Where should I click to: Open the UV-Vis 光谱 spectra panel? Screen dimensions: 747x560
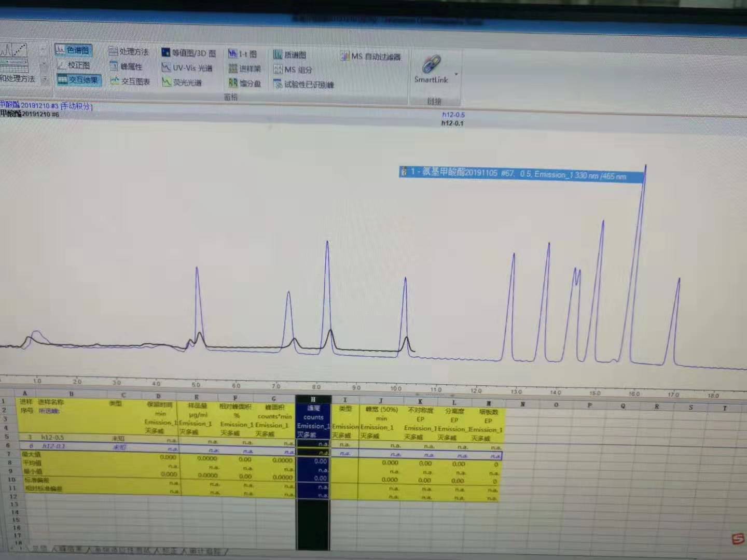pos(187,68)
